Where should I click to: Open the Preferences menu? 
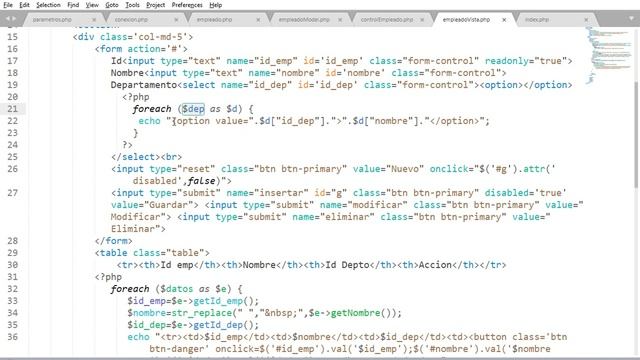pyautogui.click(x=187, y=5)
